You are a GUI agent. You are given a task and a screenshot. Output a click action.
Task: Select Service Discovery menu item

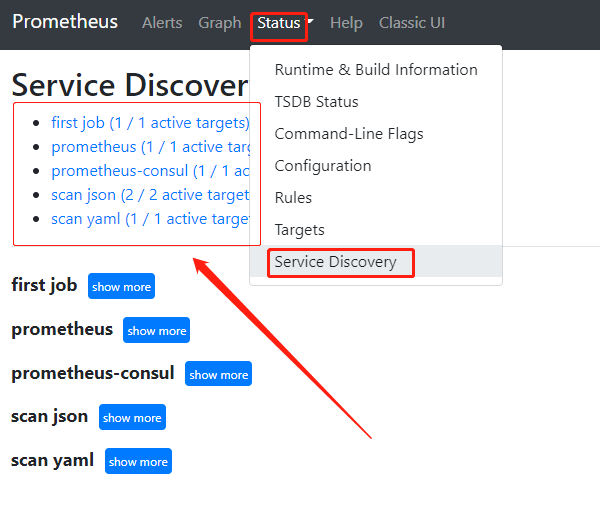click(x=376, y=262)
